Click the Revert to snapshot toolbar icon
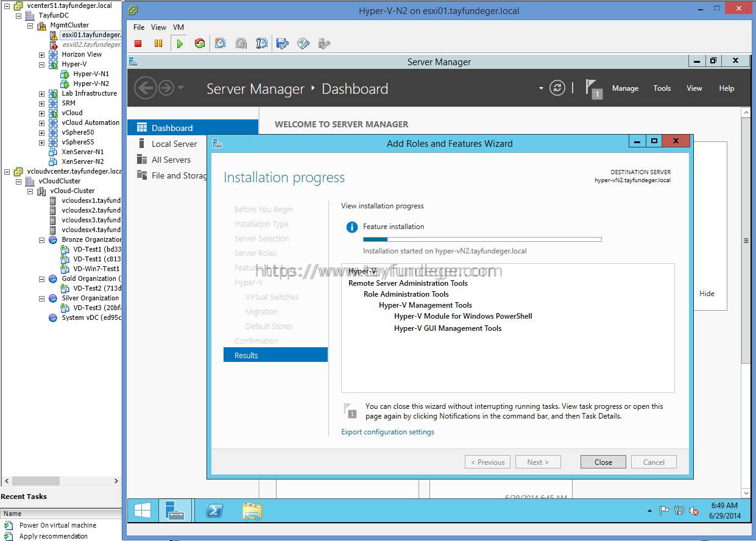756x541 pixels. pos(241,43)
